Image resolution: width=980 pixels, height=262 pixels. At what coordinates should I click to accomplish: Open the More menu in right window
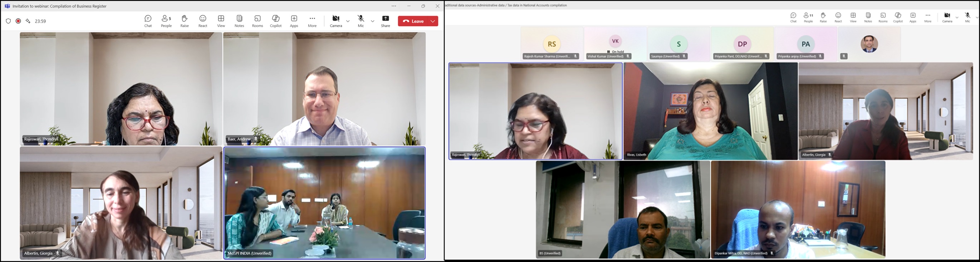tap(927, 17)
